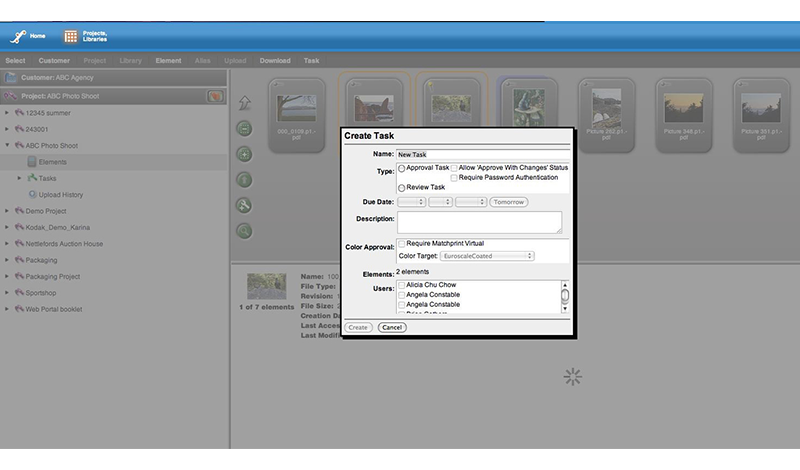Image resolution: width=800 pixels, height=470 pixels.
Task: Select the Review Task radio button
Action: click(x=402, y=188)
